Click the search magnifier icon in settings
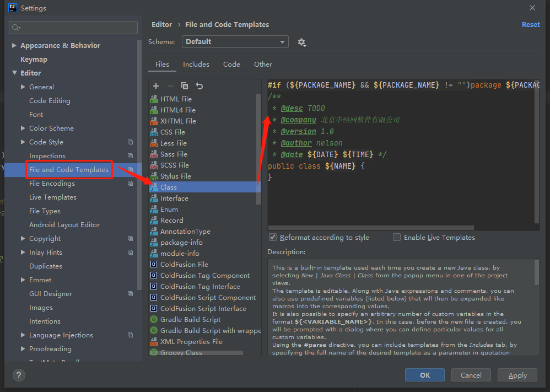Image resolution: width=550 pixels, height=392 pixels. pos(16,28)
